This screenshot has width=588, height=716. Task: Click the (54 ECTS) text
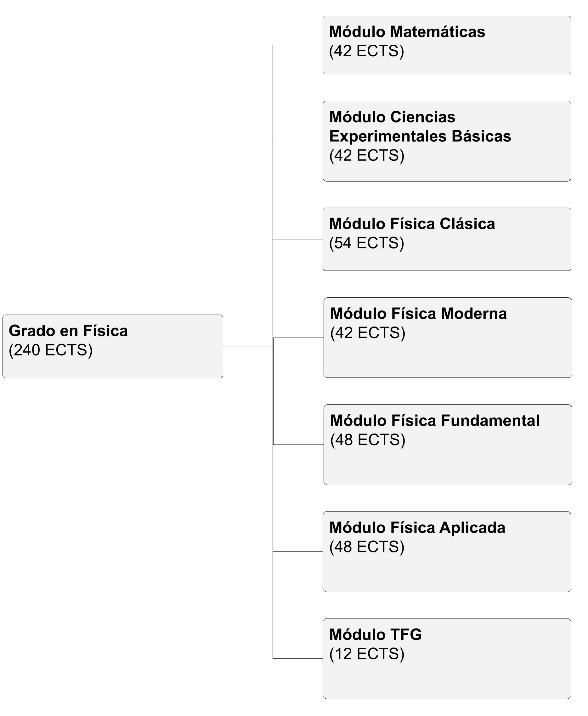coord(367,243)
